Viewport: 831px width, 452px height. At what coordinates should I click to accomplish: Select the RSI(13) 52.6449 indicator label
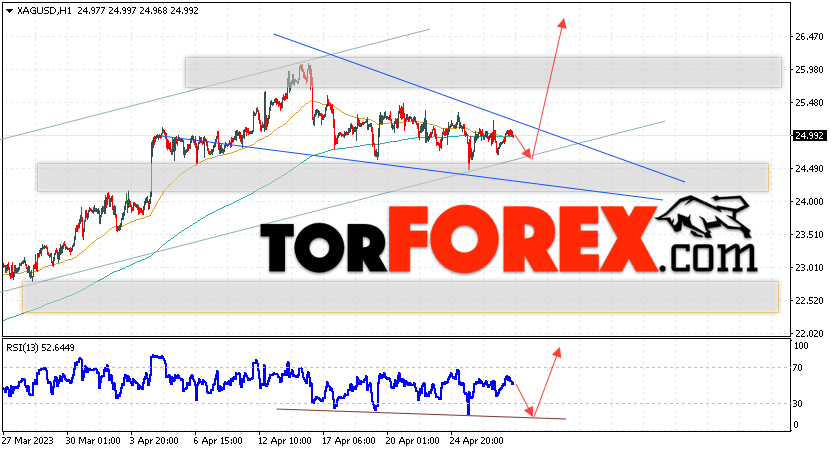40,348
